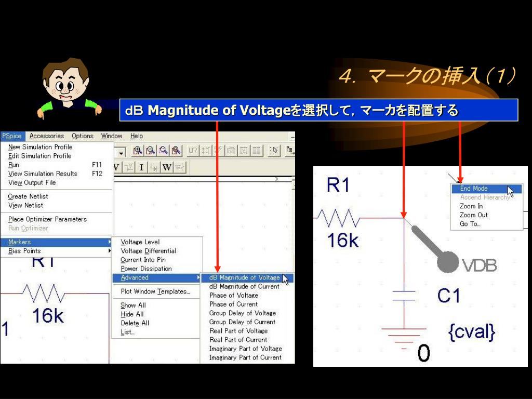532x399 pixels.
Task: Open the markers List... item
Action: (157, 332)
